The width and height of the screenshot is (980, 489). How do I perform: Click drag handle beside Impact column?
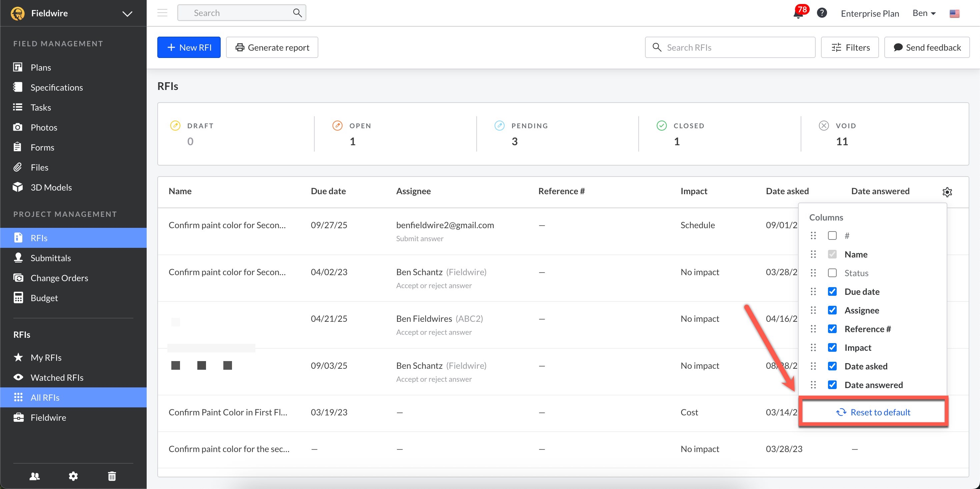point(813,347)
